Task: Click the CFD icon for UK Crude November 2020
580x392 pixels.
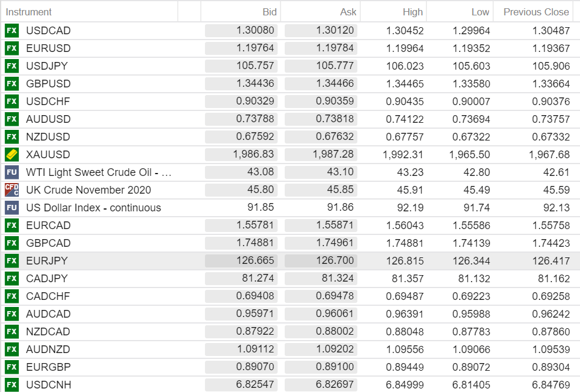Action: click(11, 190)
